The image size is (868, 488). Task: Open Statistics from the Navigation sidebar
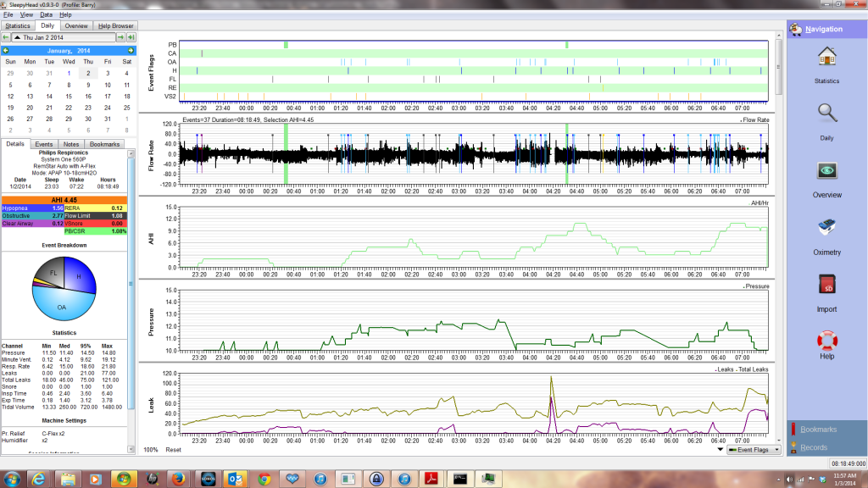click(x=826, y=64)
